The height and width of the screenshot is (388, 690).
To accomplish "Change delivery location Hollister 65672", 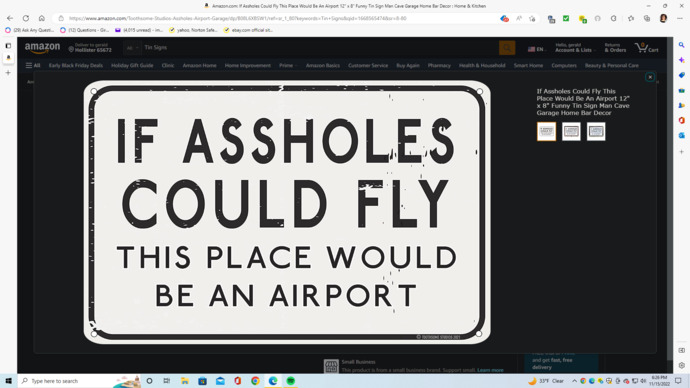I will (x=90, y=48).
